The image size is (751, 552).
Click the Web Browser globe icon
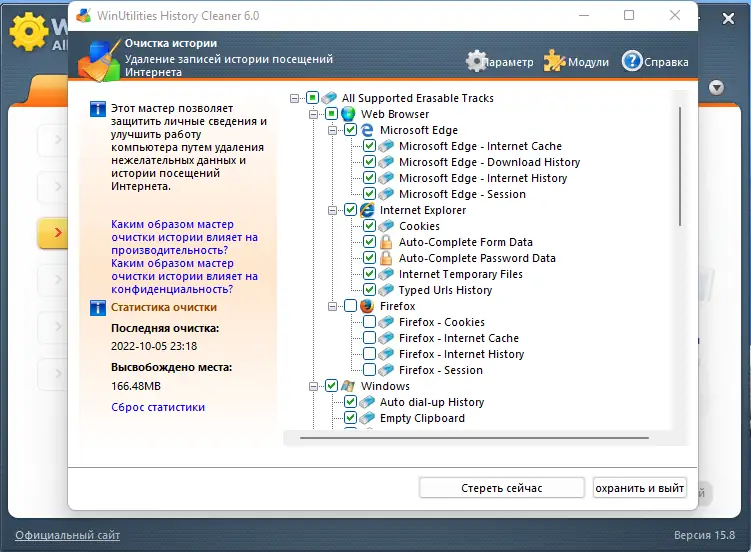coord(348,114)
